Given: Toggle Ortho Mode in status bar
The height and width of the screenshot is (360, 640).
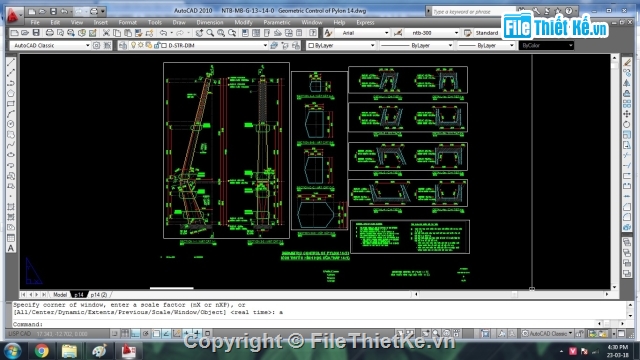Looking at the screenshot, I should pyautogui.click(x=135, y=333).
